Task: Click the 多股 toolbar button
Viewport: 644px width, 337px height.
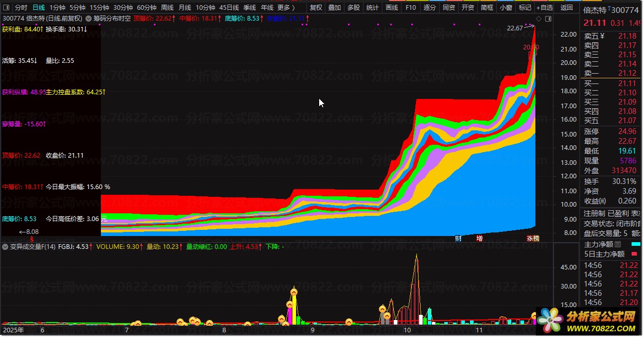Action: [x=353, y=8]
